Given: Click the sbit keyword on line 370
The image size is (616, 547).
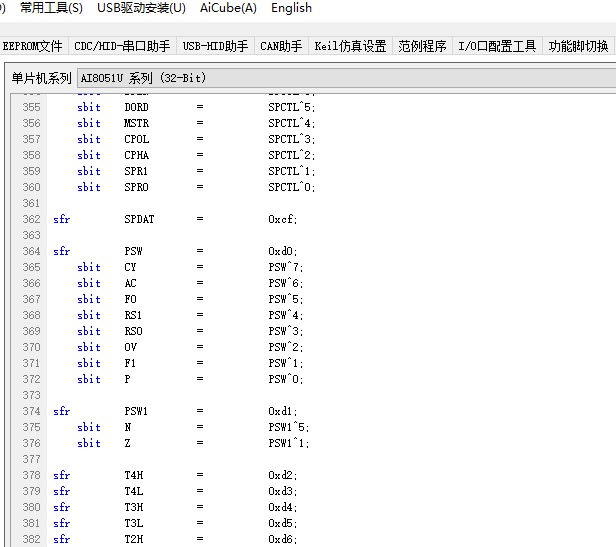Looking at the screenshot, I should (89, 347).
